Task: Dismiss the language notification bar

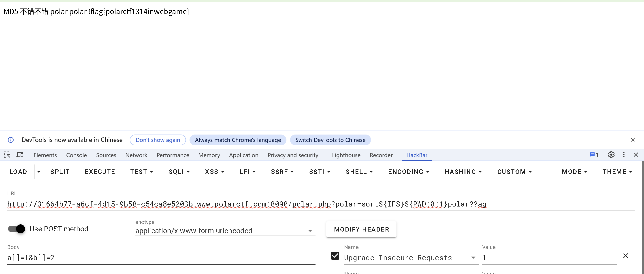Action: [633, 140]
